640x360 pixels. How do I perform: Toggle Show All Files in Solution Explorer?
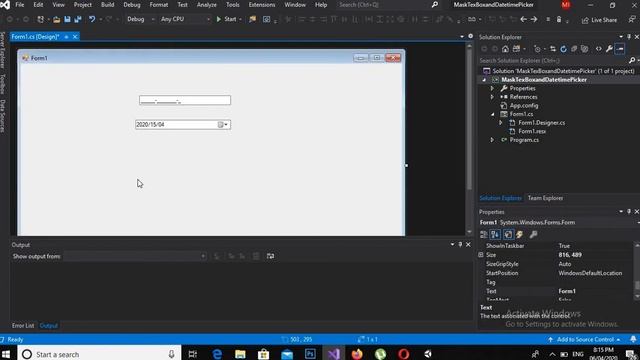[585, 49]
